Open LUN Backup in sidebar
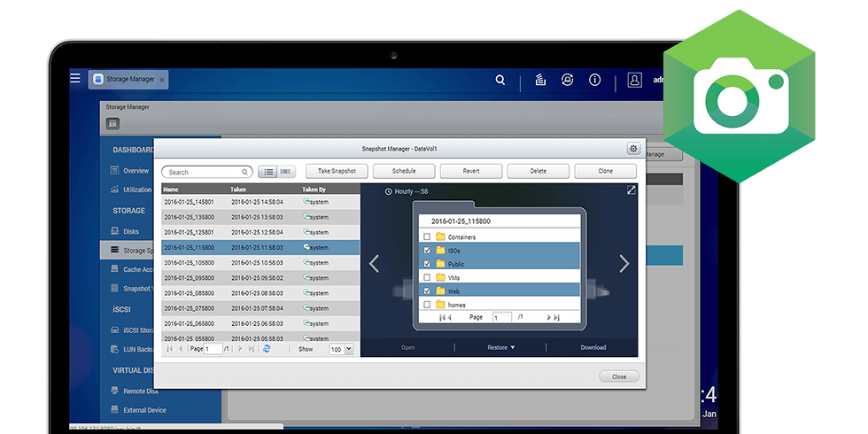This screenshot has width=868, height=434. point(132,349)
